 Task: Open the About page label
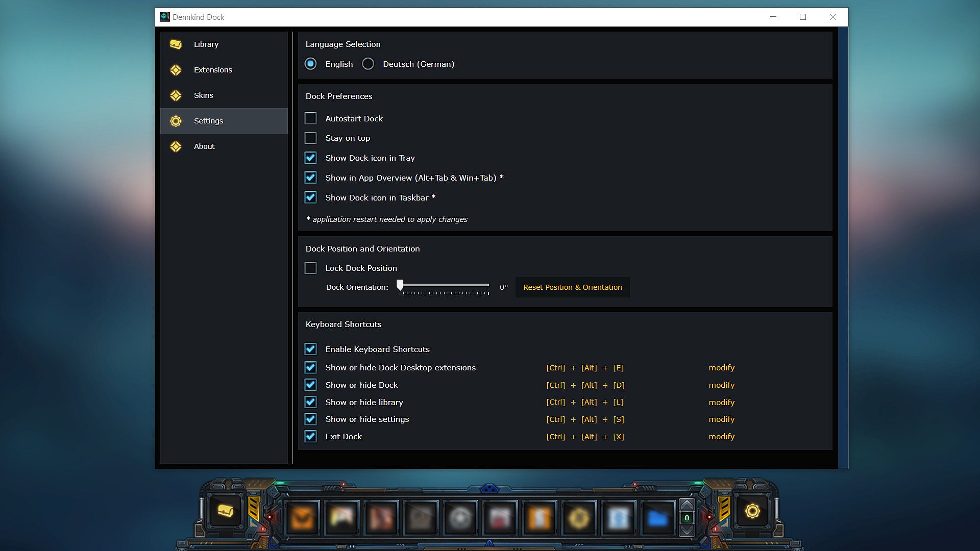pos(204,146)
